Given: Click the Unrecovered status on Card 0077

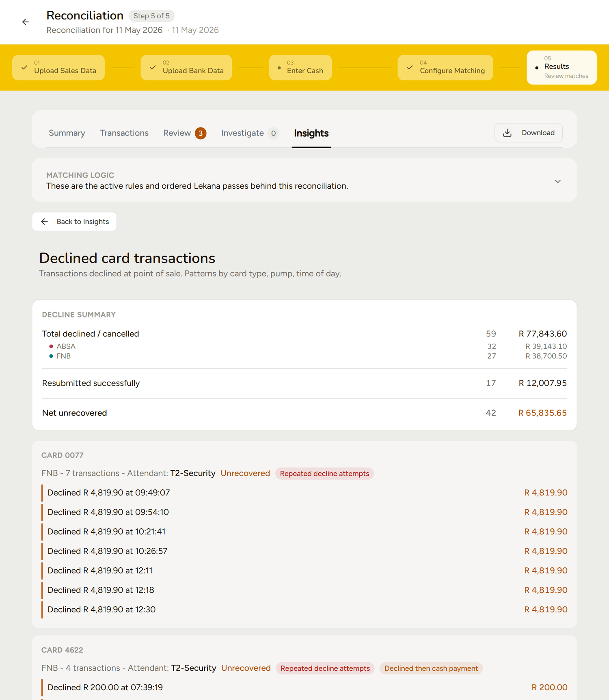Looking at the screenshot, I should tap(245, 473).
